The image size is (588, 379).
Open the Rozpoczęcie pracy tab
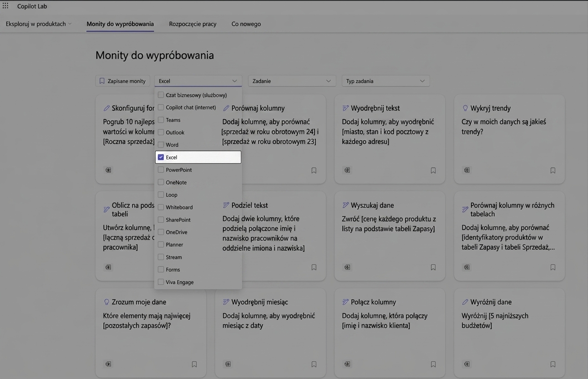[193, 24]
